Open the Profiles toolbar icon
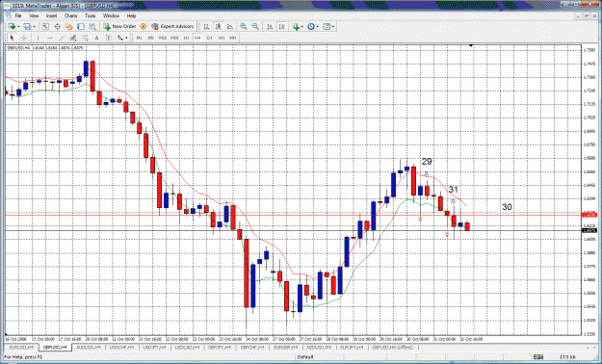Image resolution: width=602 pixels, height=364 pixels. 27,27
